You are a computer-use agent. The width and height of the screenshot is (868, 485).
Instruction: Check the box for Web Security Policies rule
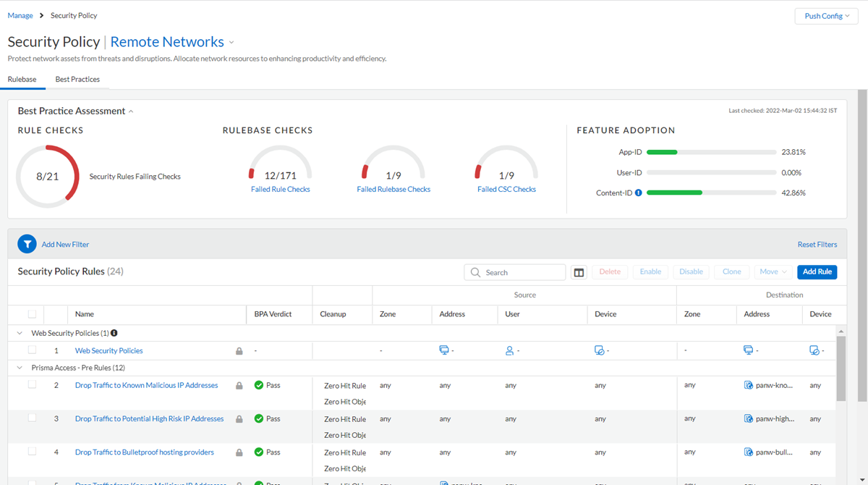[32, 350]
